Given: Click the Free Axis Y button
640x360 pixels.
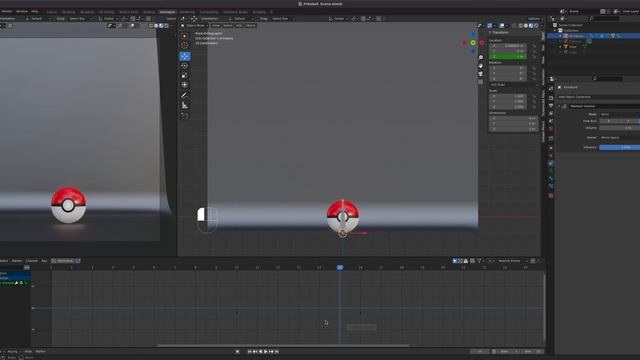Looking at the screenshot, I should [628, 121].
